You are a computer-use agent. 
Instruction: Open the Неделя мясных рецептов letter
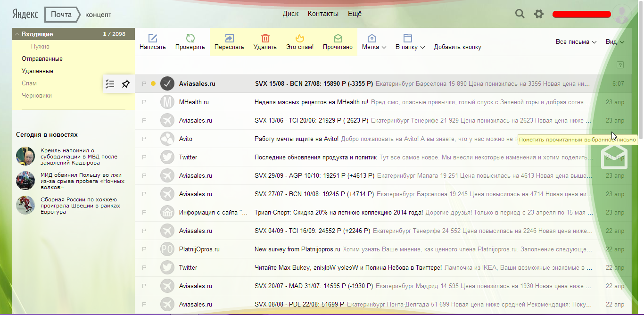point(311,102)
